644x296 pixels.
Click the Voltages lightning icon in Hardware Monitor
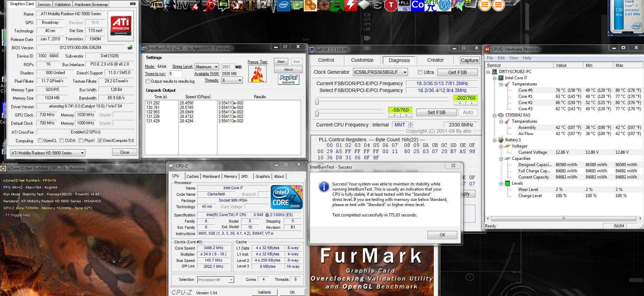tap(507, 146)
